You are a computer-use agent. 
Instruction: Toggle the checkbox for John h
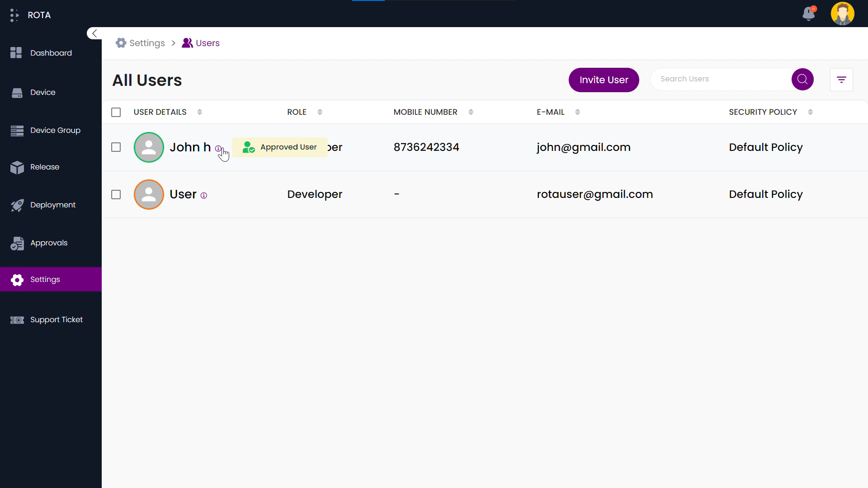tap(116, 147)
